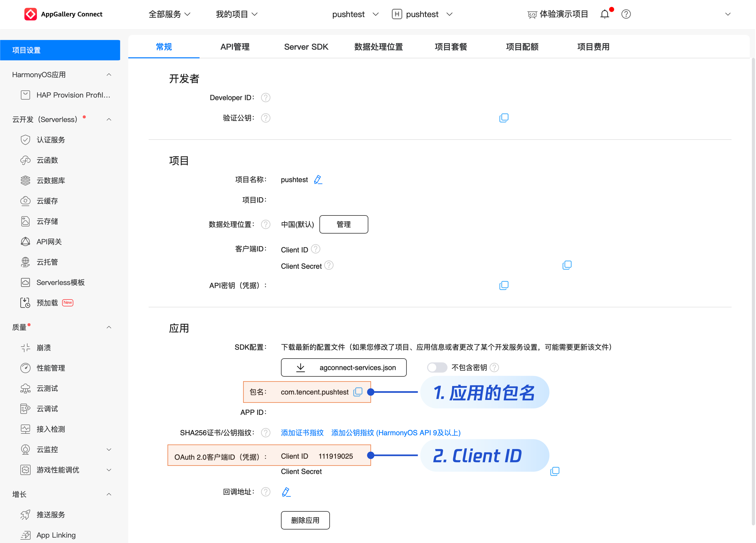
Task: Click help icon next to 验证公钥
Action: (265, 118)
